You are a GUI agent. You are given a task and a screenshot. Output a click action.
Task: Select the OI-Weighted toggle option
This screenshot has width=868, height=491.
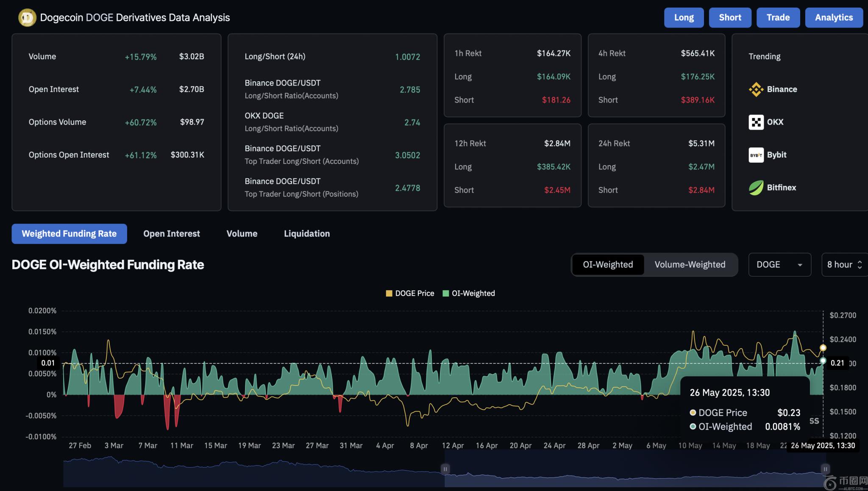pos(607,265)
